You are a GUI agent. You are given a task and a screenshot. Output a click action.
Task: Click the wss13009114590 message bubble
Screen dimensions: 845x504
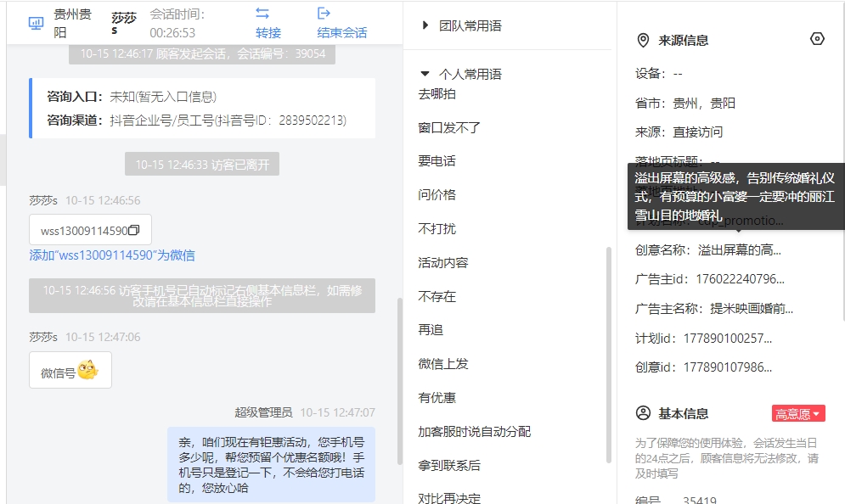click(91, 230)
